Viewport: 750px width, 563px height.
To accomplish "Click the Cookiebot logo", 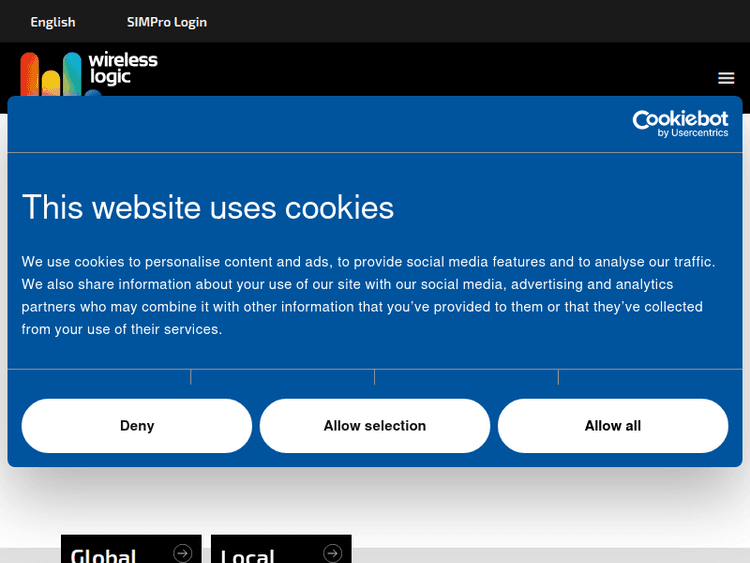I will click(680, 120).
